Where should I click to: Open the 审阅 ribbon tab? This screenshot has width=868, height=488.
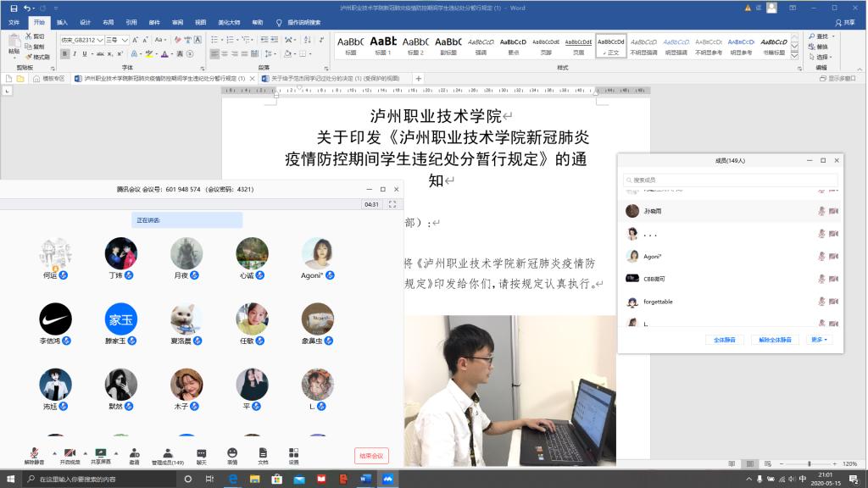[176, 22]
